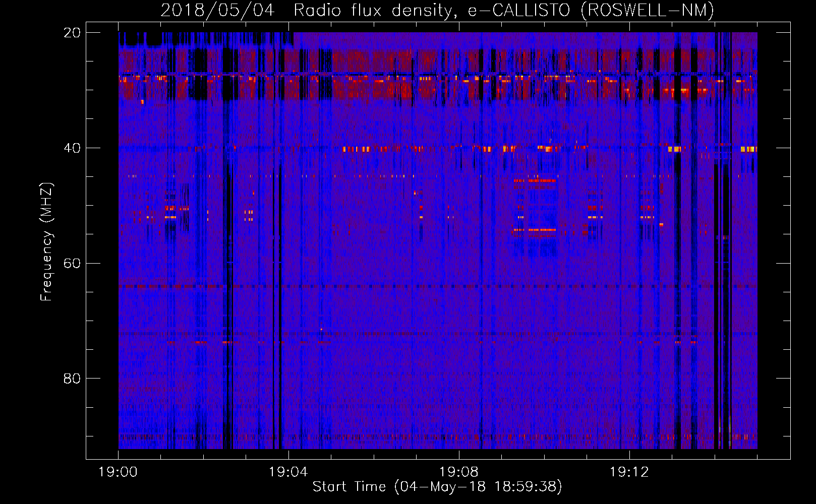Click the '19:12' time axis label

coord(629,472)
